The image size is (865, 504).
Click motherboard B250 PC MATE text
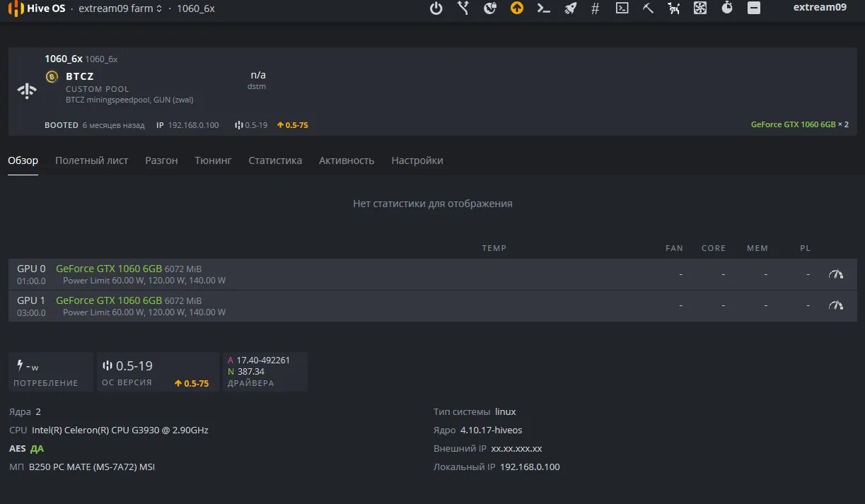click(x=92, y=467)
